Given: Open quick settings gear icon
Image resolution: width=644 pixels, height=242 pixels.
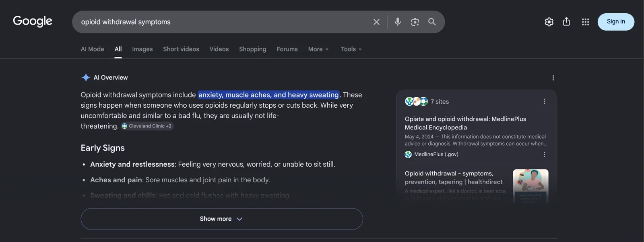Looking at the screenshot, I should pyautogui.click(x=549, y=22).
